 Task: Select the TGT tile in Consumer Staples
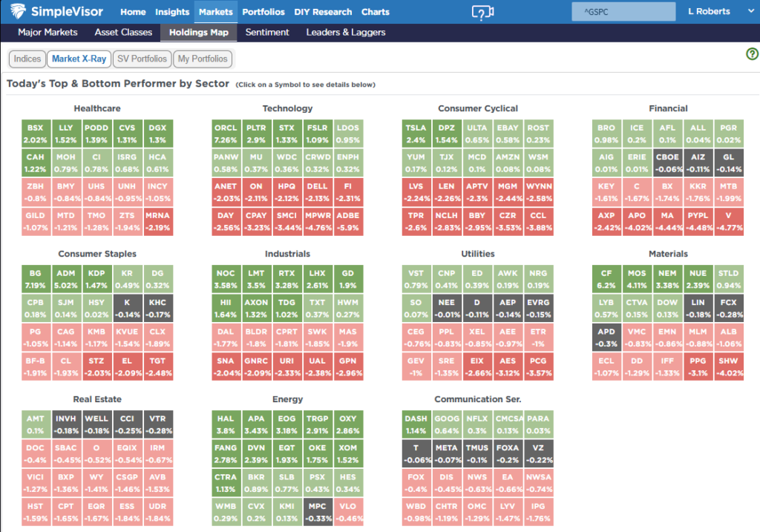click(157, 367)
